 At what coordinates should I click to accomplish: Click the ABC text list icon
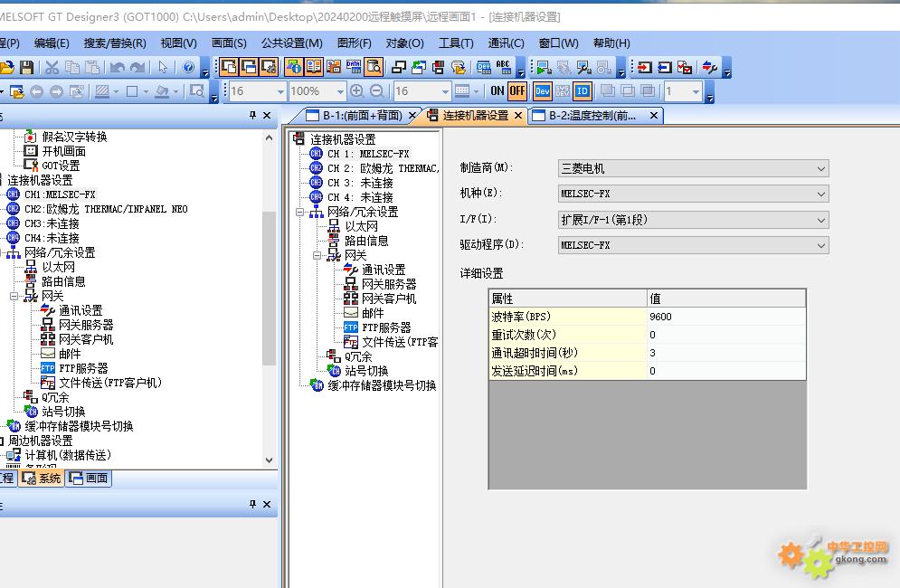tap(504, 67)
